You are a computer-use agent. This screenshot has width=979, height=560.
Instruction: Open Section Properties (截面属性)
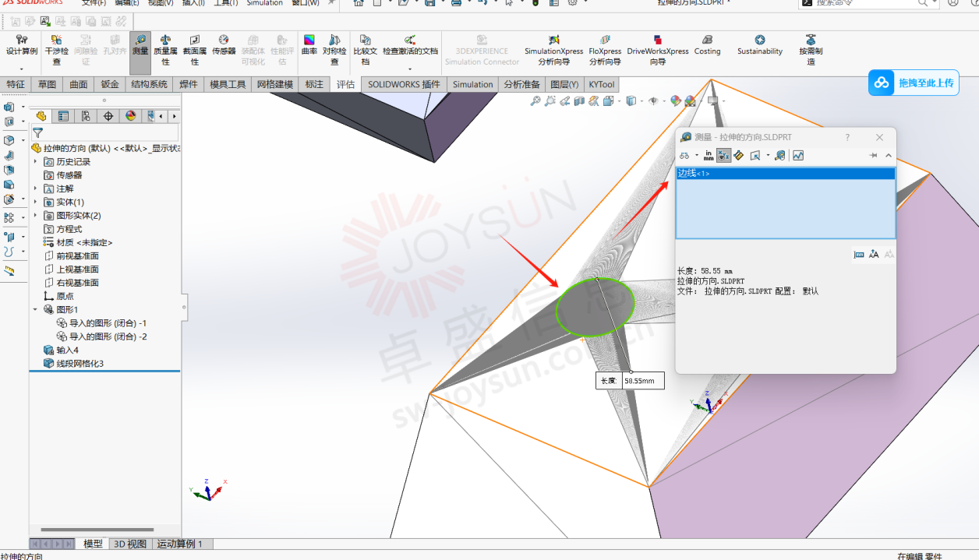(x=195, y=50)
